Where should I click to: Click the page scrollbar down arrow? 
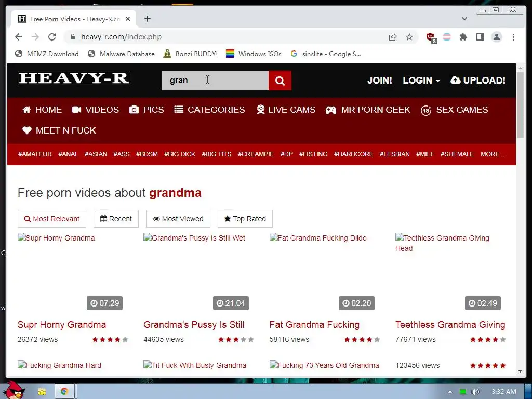tap(520, 371)
